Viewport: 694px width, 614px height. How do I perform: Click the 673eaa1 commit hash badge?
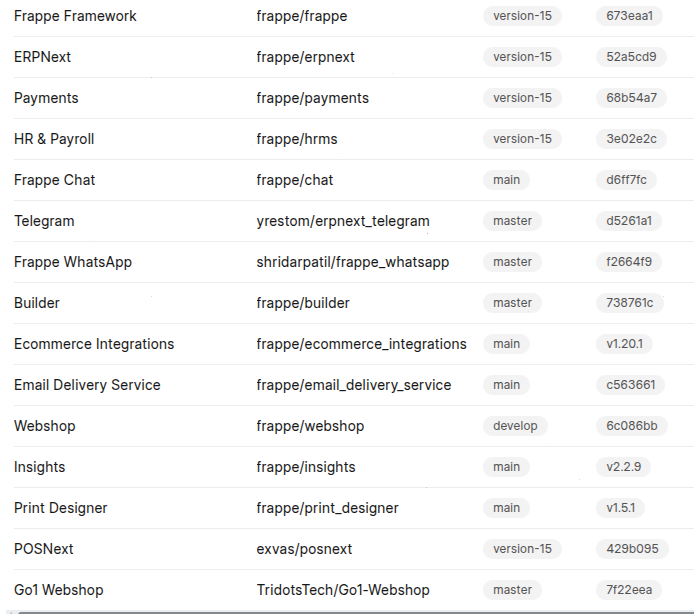point(629,16)
